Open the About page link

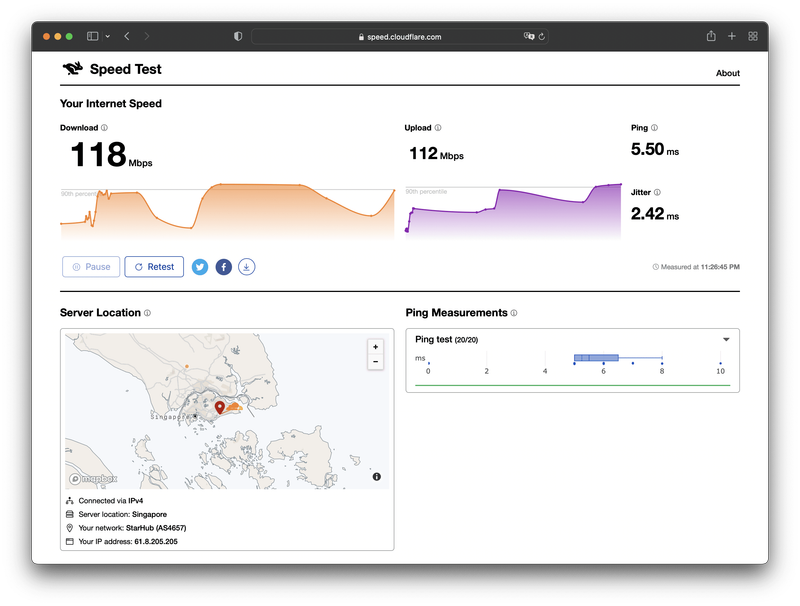click(x=727, y=73)
